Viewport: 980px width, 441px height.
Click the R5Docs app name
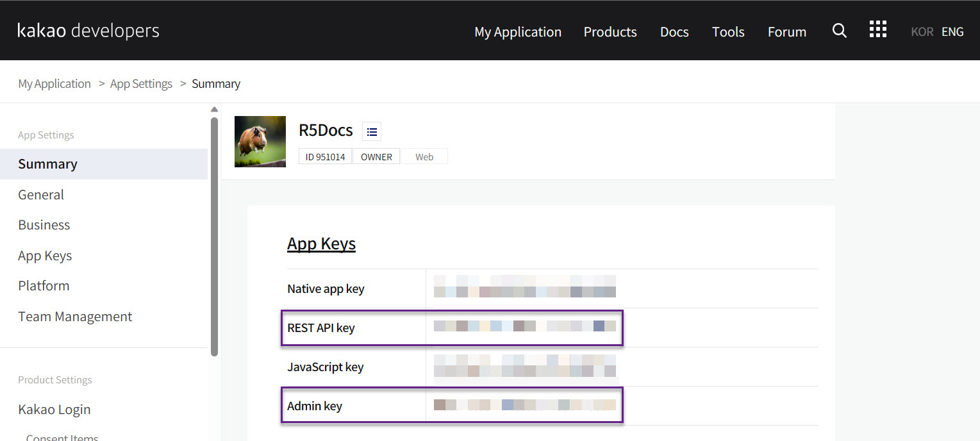coord(326,130)
